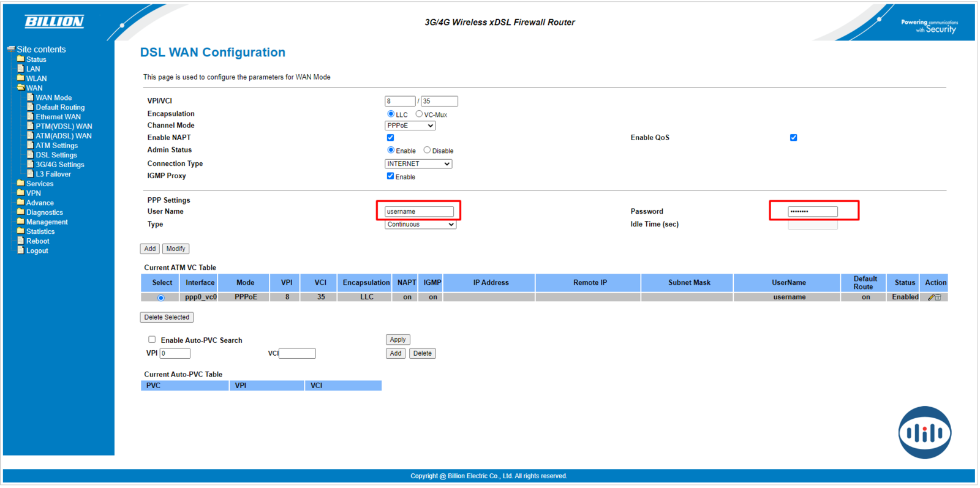
Task: Click the PPP User Name input field
Action: pos(419,212)
